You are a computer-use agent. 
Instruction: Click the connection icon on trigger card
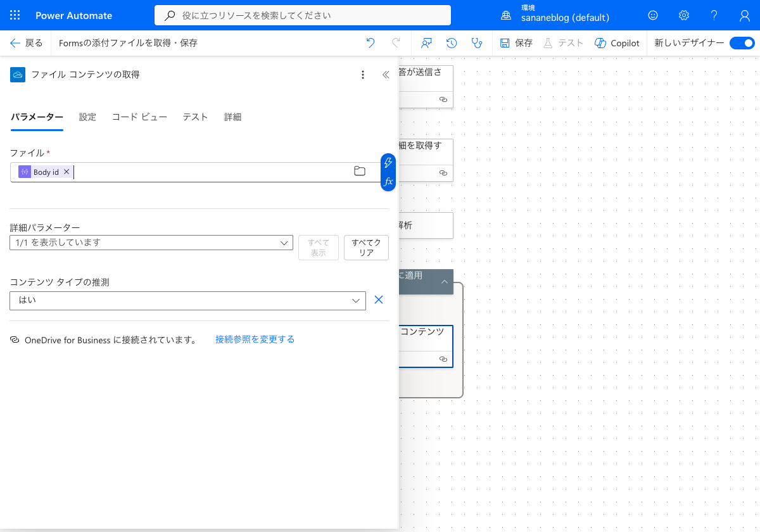point(443,100)
